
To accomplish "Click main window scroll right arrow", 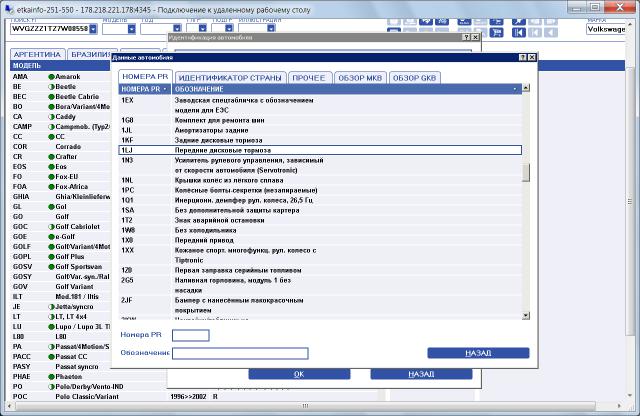I will coord(620,406).
